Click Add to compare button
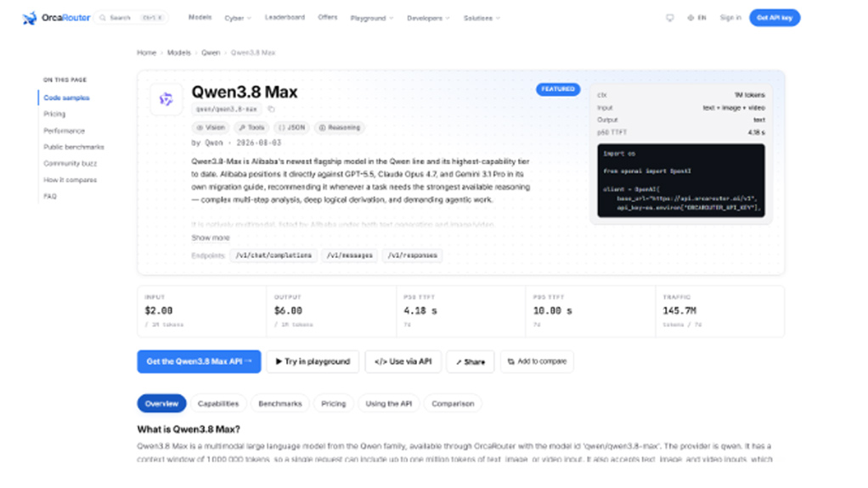Screen dimensions: 868x488 click(537, 362)
